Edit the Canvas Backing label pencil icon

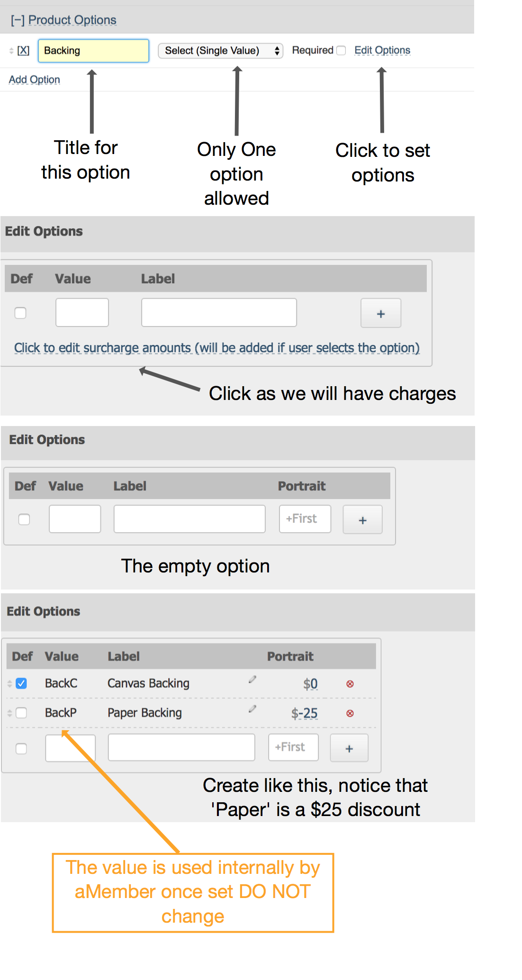[x=252, y=680]
